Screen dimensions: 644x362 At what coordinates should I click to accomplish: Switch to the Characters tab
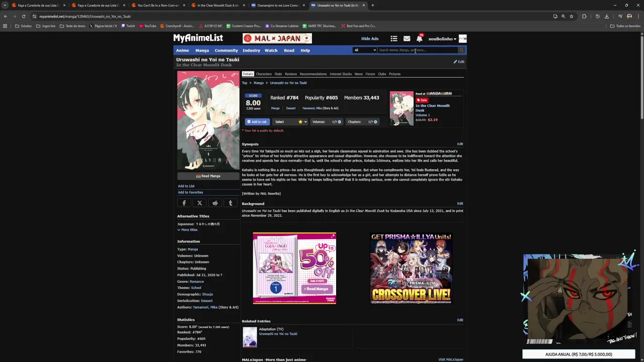point(264,74)
